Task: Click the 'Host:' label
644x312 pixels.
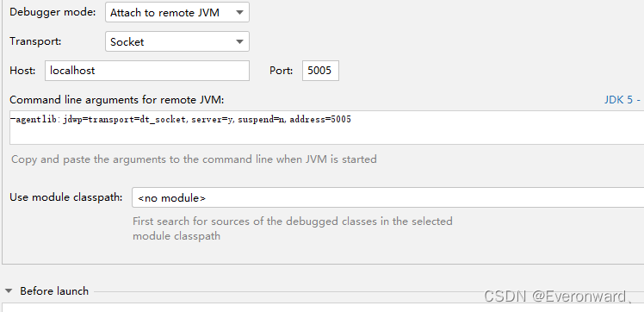Action: coord(22,71)
